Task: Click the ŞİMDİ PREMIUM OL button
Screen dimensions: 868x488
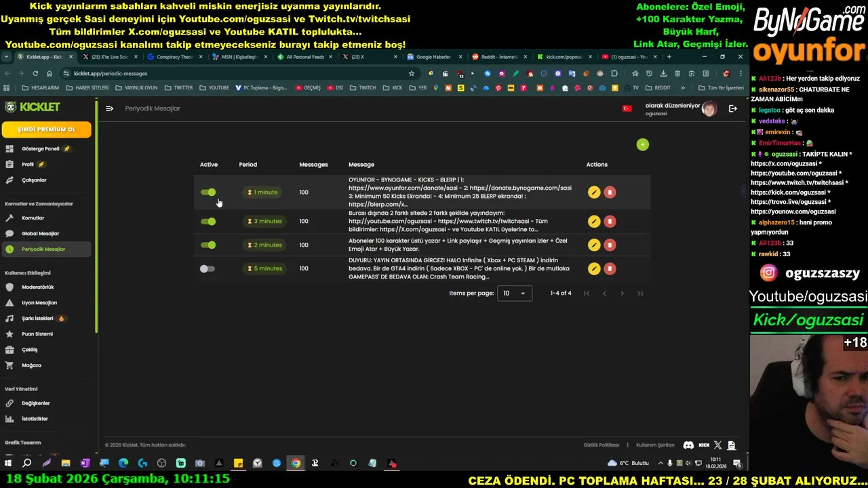Action: pyautogui.click(x=46, y=129)
